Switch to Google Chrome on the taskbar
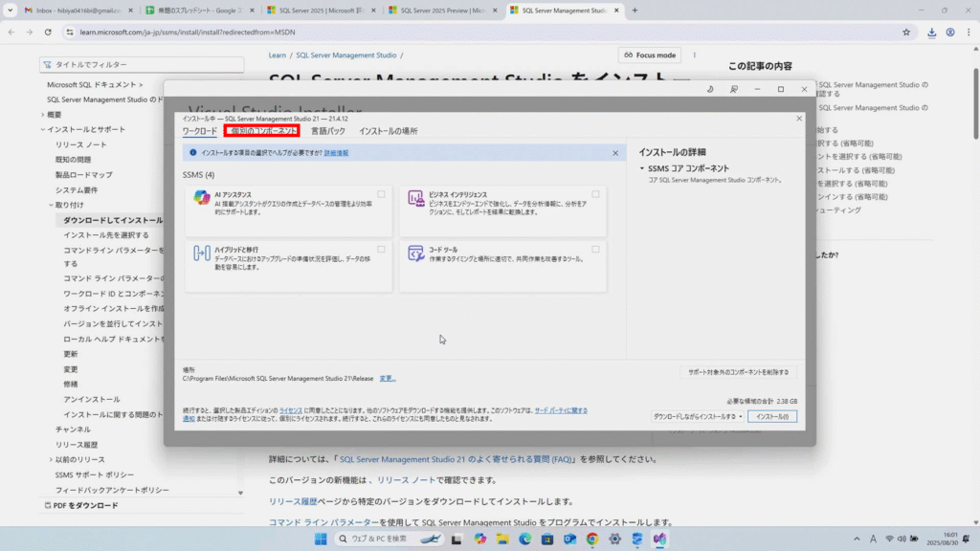 591,539
